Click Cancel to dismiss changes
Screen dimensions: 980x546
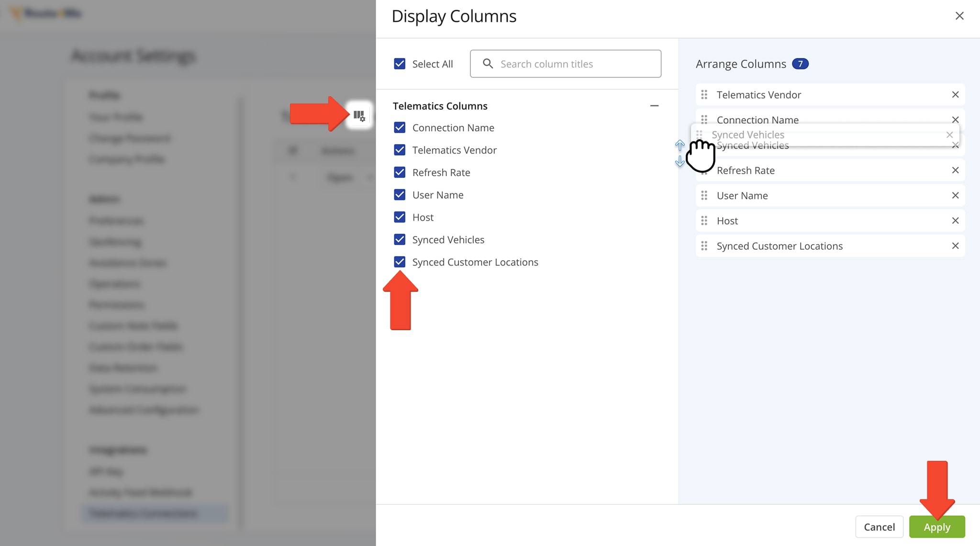coord(880,526)
